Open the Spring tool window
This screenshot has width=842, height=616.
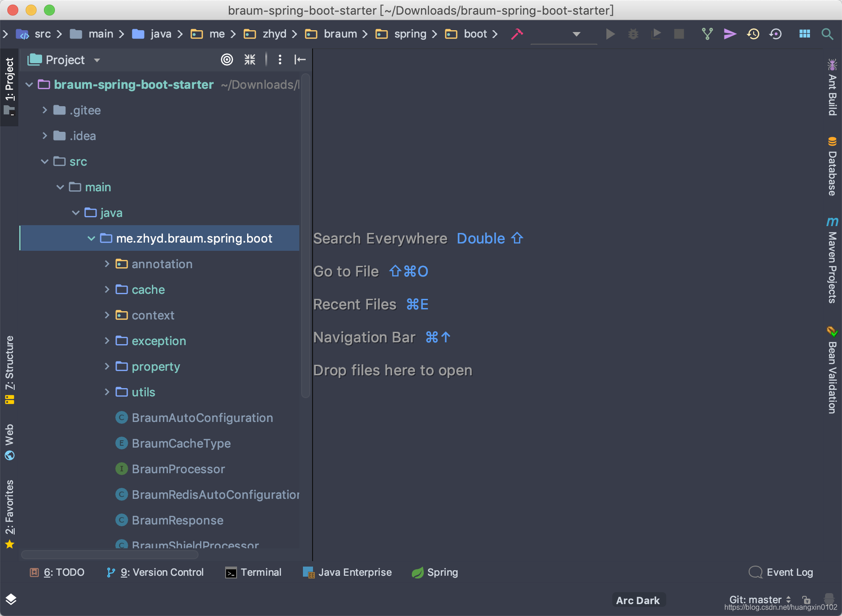[435, 573]
